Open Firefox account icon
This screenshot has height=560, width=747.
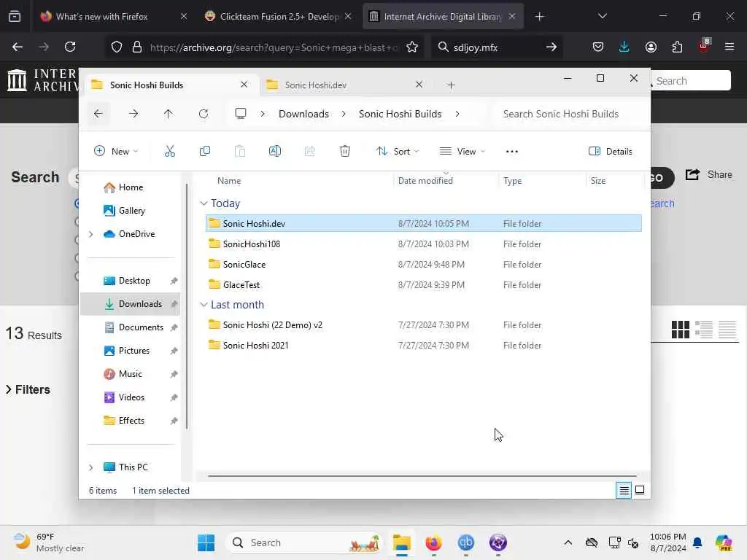[x=651, y=47]
